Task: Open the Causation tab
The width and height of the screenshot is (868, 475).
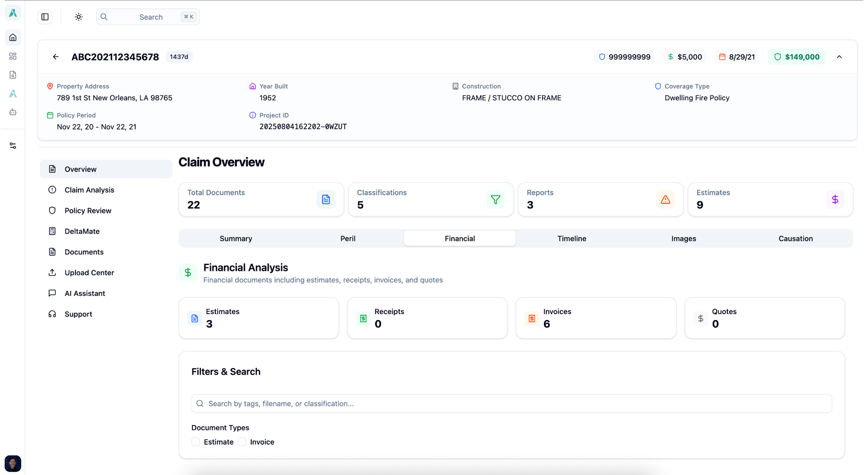Action: point(795,239)
